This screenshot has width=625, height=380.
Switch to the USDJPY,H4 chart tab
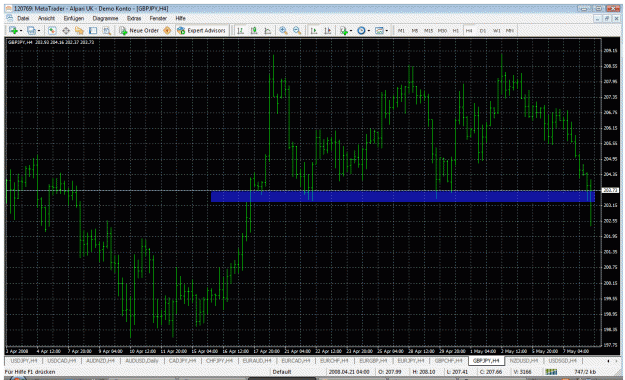pyautogui.click(x=24, y=361)
